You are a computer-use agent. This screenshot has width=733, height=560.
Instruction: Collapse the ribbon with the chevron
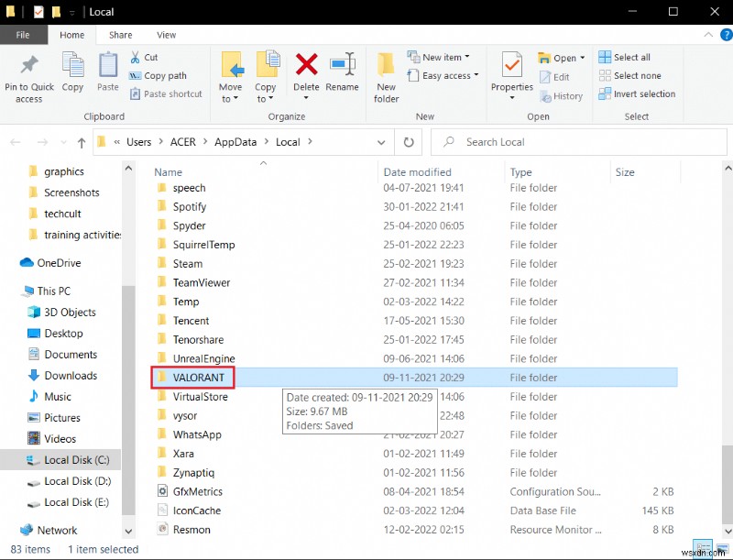[x=708, y=35]
